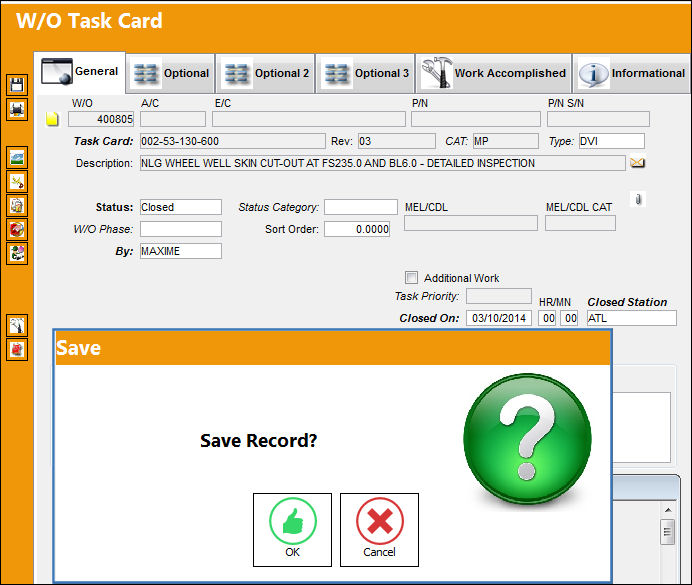This screenshot has width=692, height=585.
Task: Click the scrollbar up arrow at lower right
Action: 668,510
